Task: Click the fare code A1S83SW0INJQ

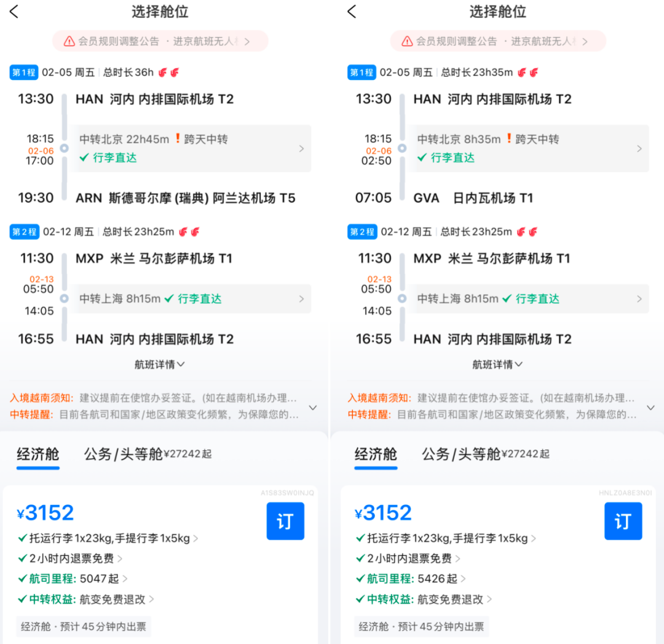Action: [288, 493]
